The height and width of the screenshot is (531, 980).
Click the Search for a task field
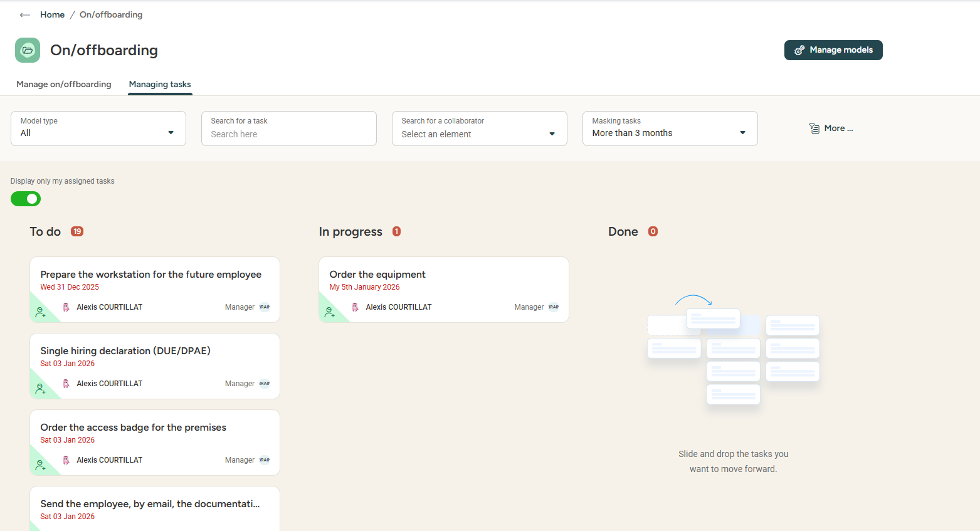tap(289, 134)
